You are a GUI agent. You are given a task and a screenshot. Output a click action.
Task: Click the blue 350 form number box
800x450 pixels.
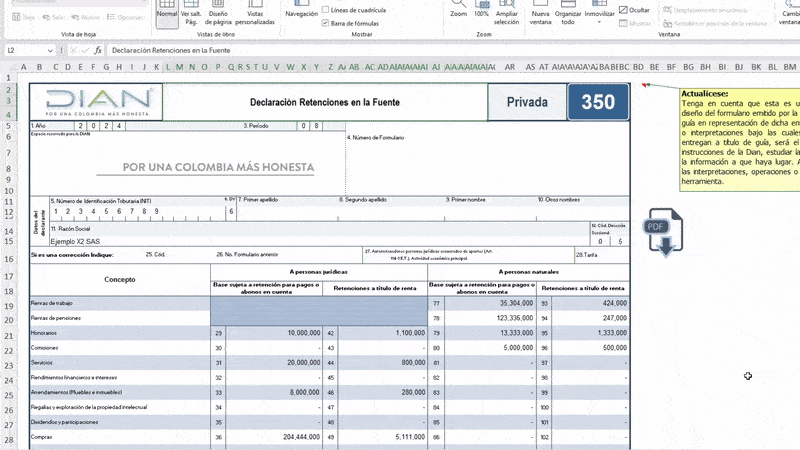[598, 102]
